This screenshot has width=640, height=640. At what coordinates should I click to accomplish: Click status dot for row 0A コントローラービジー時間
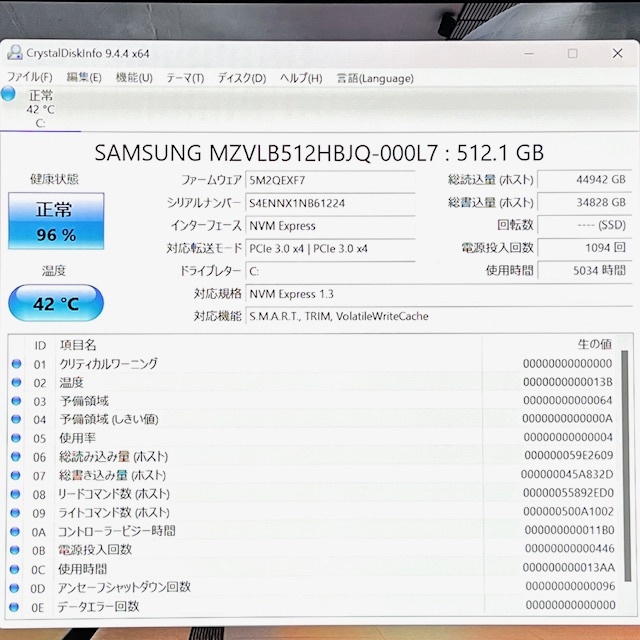click(15, 531)
